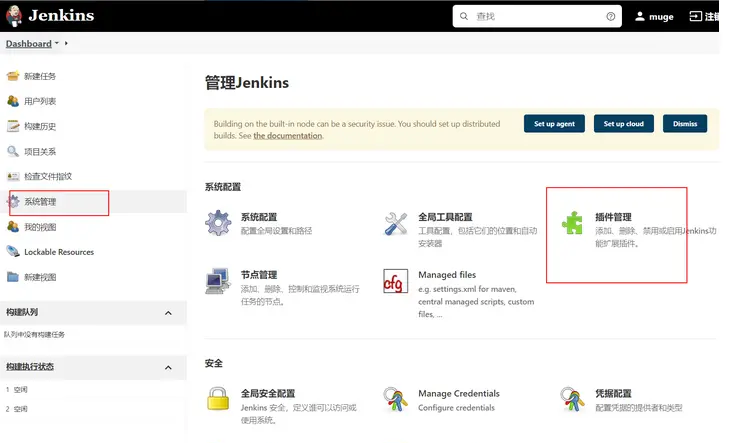Viewport: 743px width, 443px height.
Task: Select executor row 1 空闲
Action: (x=17, y=389)
